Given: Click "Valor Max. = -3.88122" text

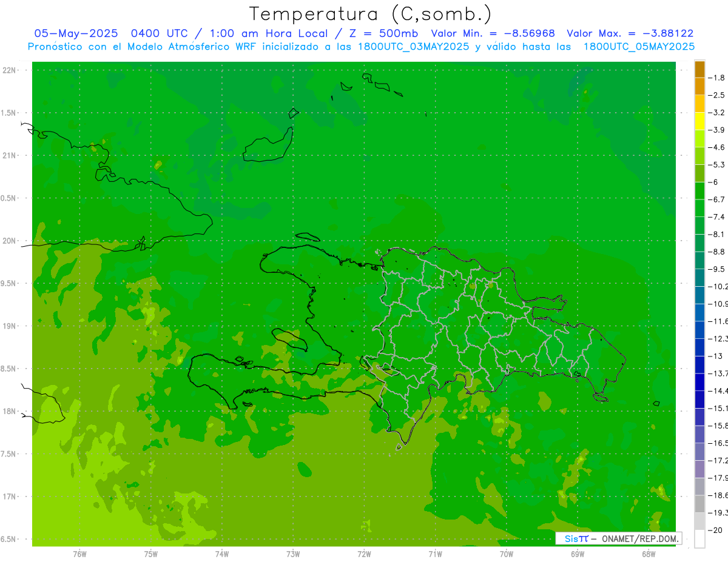Looking at the screenshot, I should click(630, 34).
